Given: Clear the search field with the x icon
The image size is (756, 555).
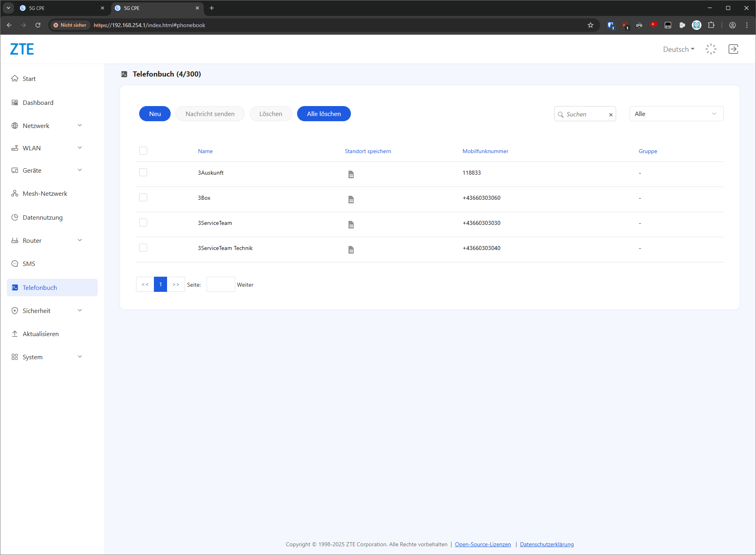Looking at the screenshot, I should (x=610, y=114).
